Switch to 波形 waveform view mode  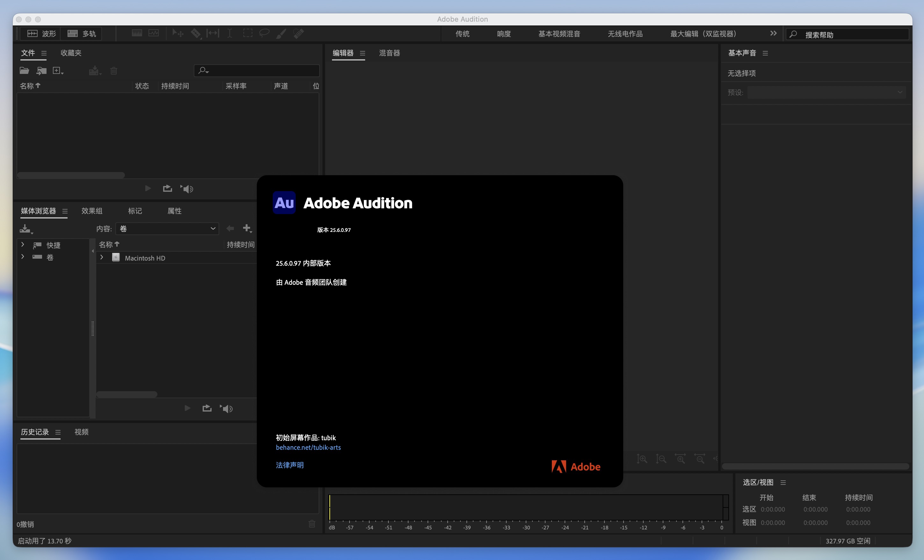(x=40, y=33)
